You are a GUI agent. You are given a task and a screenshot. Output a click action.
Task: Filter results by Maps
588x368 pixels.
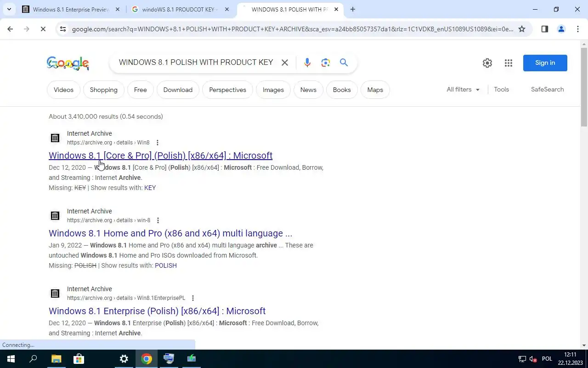pos(375,90)
